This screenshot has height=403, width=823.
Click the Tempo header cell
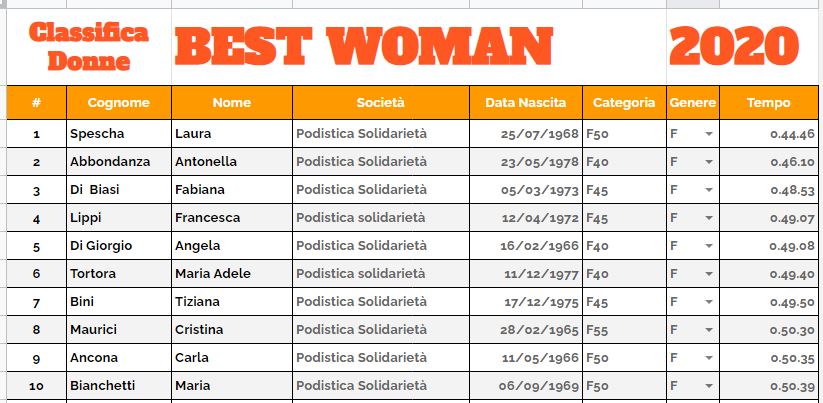coord(768,102)
